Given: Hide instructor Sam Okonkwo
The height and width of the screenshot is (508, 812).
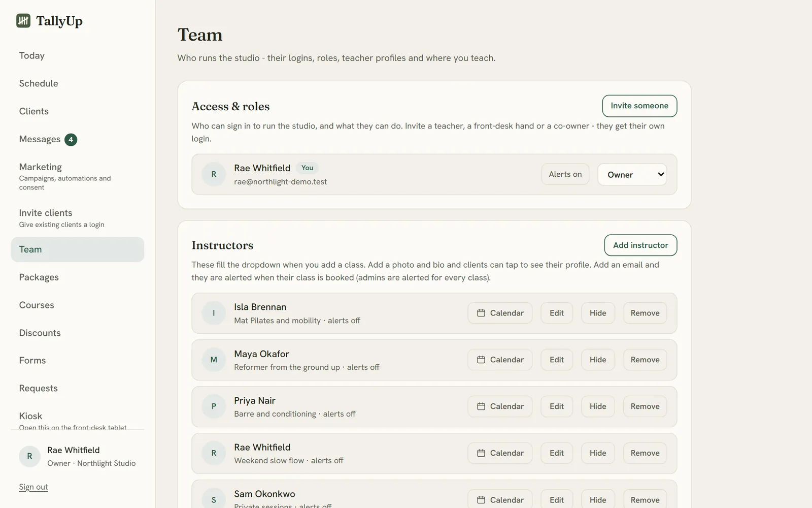Looking at the screenshot, I should pos(598,500).
